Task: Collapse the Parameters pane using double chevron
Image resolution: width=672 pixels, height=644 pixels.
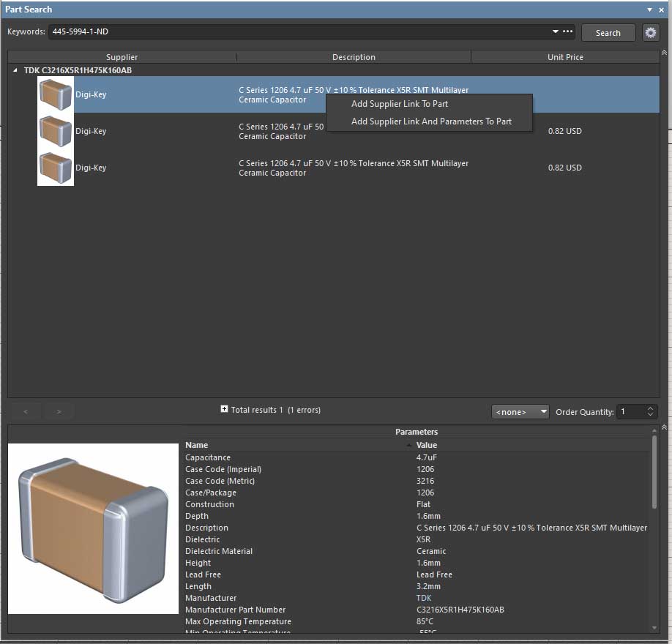Action: click(664, 427)
